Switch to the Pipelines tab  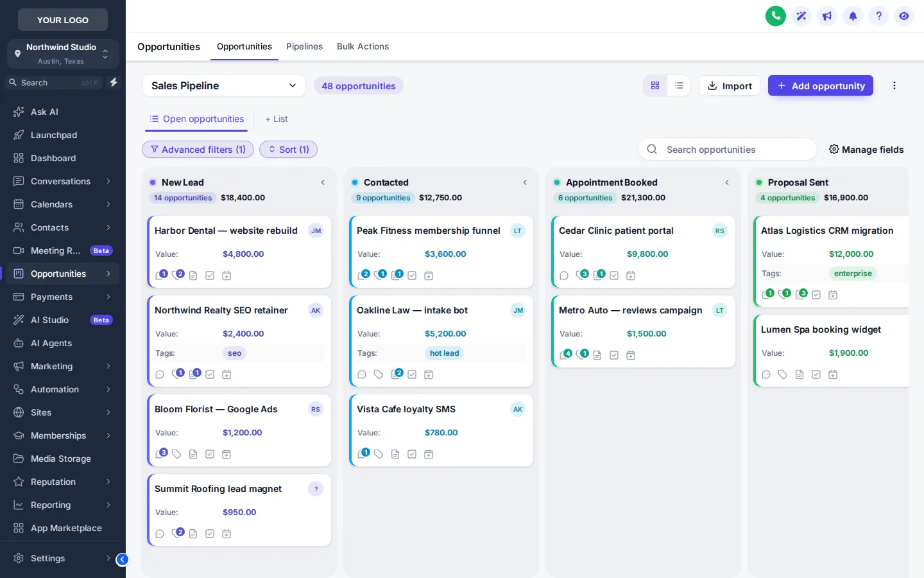click(304, 46)
